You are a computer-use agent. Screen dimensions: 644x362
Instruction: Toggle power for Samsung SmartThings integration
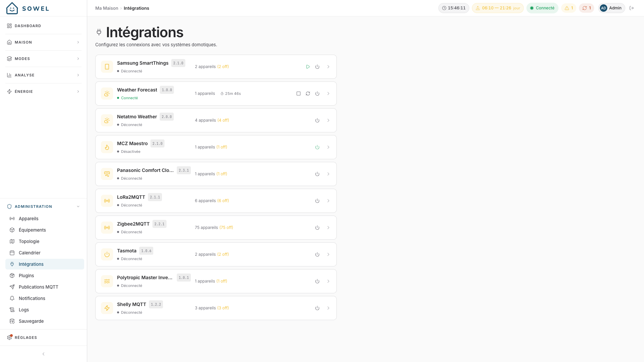(x=317, y=67)
